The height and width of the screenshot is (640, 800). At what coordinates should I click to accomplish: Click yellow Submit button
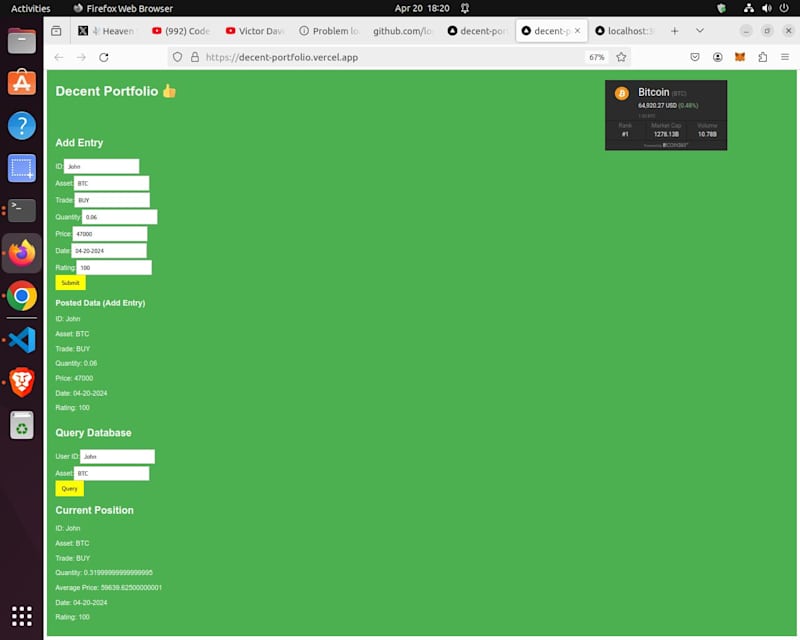70,283
